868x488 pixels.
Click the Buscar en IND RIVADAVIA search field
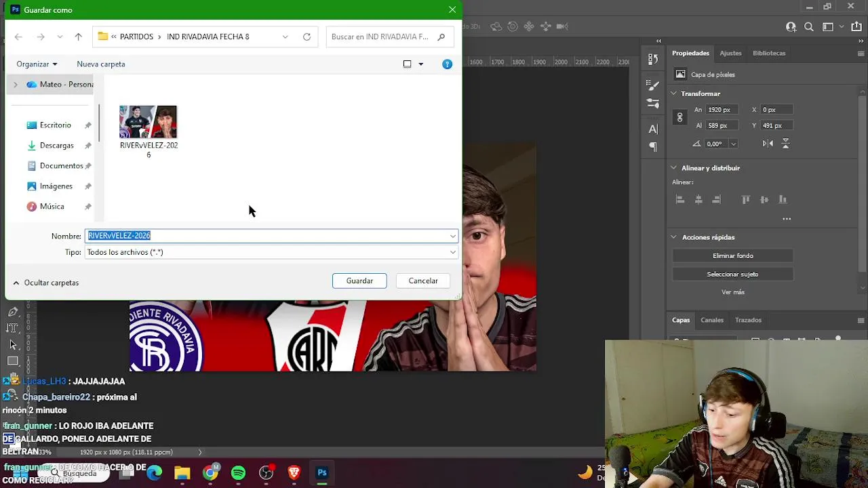coord(389,37)
